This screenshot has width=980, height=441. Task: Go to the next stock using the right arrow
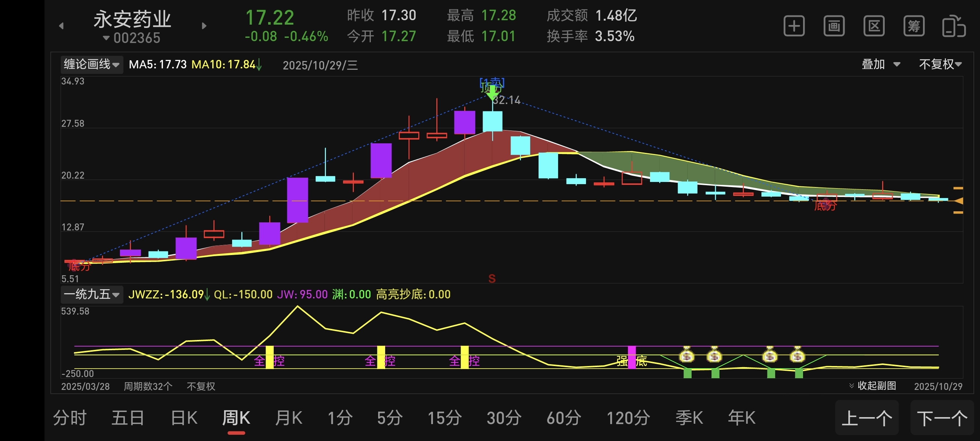point(204,26)
